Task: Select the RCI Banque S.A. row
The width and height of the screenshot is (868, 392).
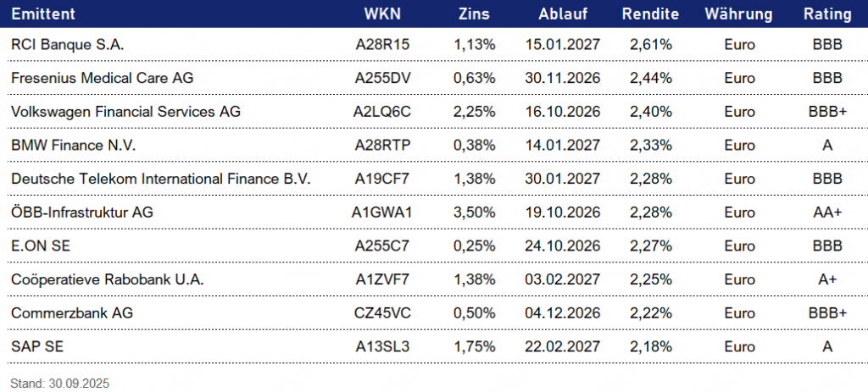Action: pyautogui.click(x=67, y=44)
